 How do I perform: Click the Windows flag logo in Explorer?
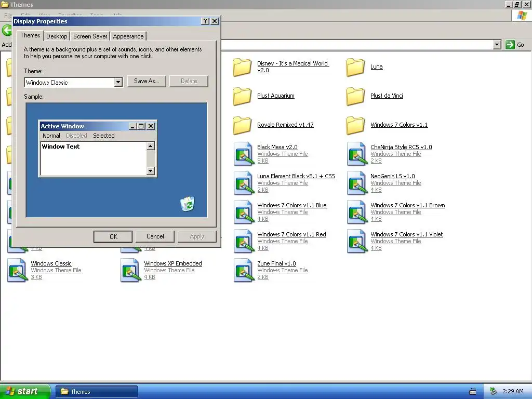(x=522, y=16)
